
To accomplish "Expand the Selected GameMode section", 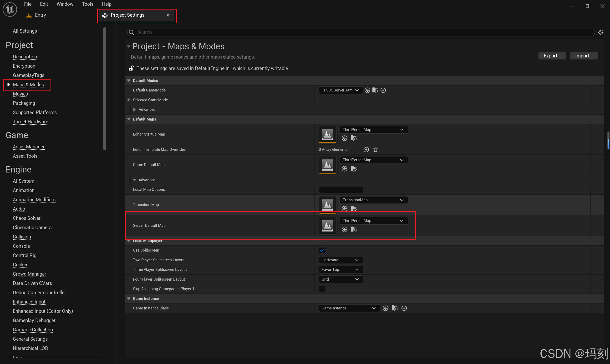I will point(128,100).
